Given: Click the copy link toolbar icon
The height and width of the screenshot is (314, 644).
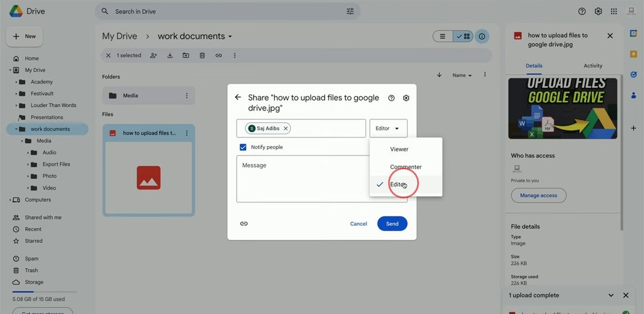Looking at the screenshot, I should click(x=218, y=56).
